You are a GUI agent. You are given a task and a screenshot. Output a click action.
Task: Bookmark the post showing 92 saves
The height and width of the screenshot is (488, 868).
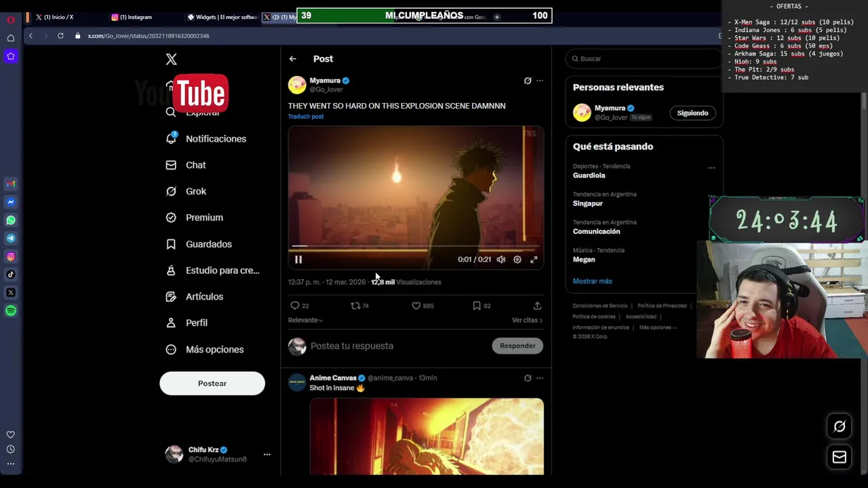[x=481, y=306]
